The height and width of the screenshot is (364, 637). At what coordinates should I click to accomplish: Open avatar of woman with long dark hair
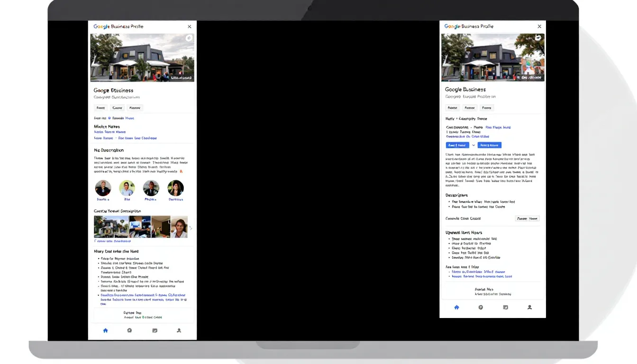(x=175, y=188)
